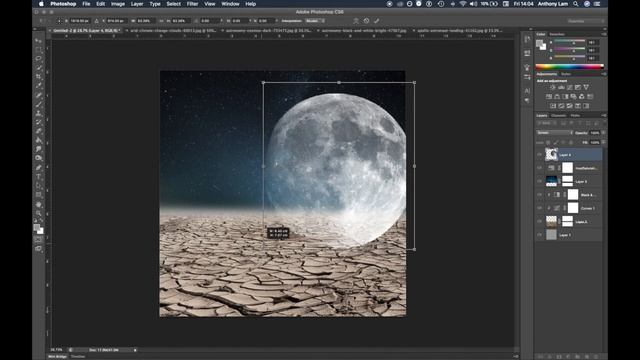Hide the Curves 1 adjustment layer
This screenshot has width=640, height=360.
[x=540, y=208]
